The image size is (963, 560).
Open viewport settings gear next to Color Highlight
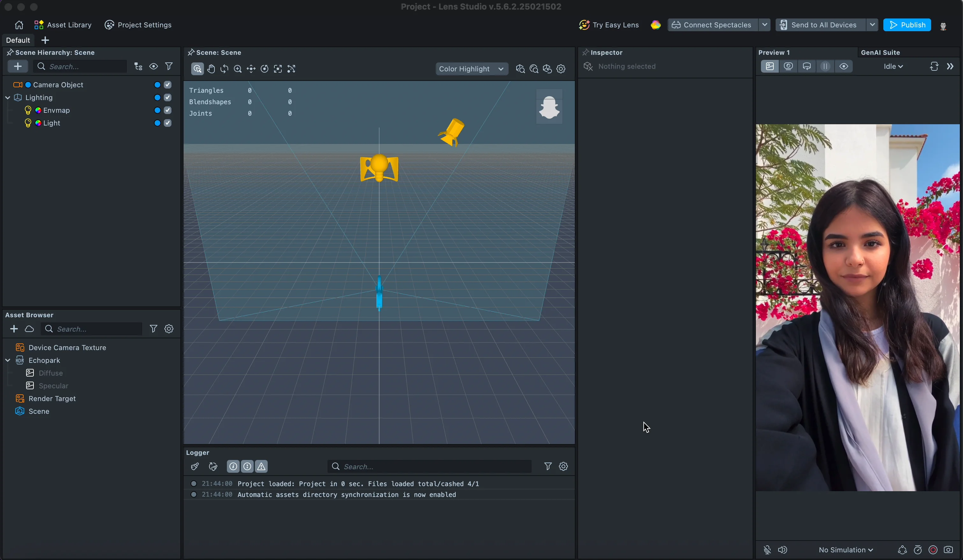561,69
